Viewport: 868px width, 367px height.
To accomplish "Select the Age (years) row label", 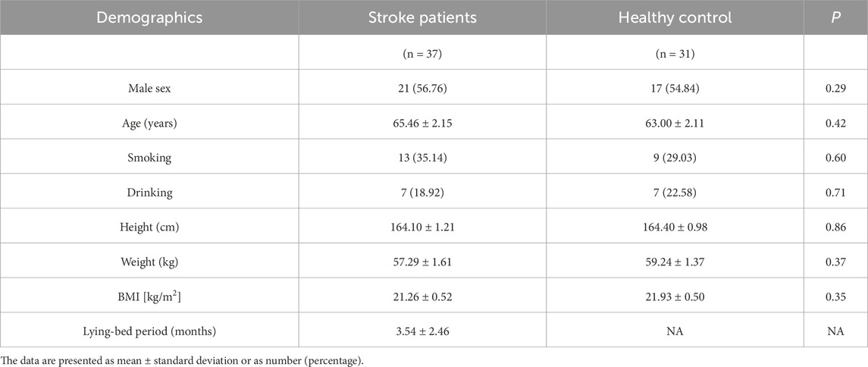I will 149,124.
